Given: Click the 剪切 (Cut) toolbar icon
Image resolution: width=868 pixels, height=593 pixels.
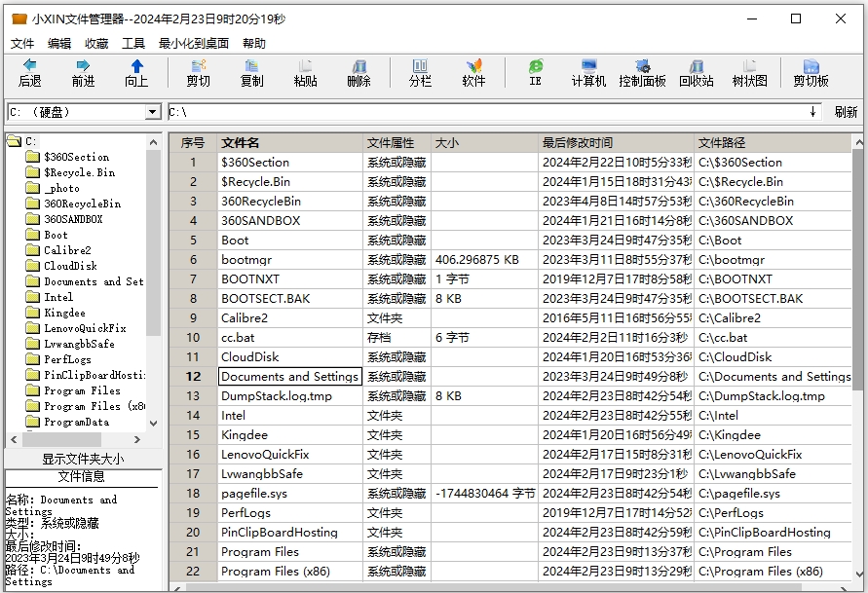Looking at the screenshot, I should coord(198,72).
